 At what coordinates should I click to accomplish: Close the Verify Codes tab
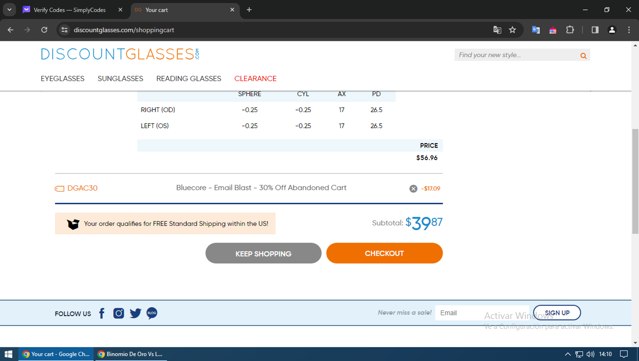click(120, 10)
